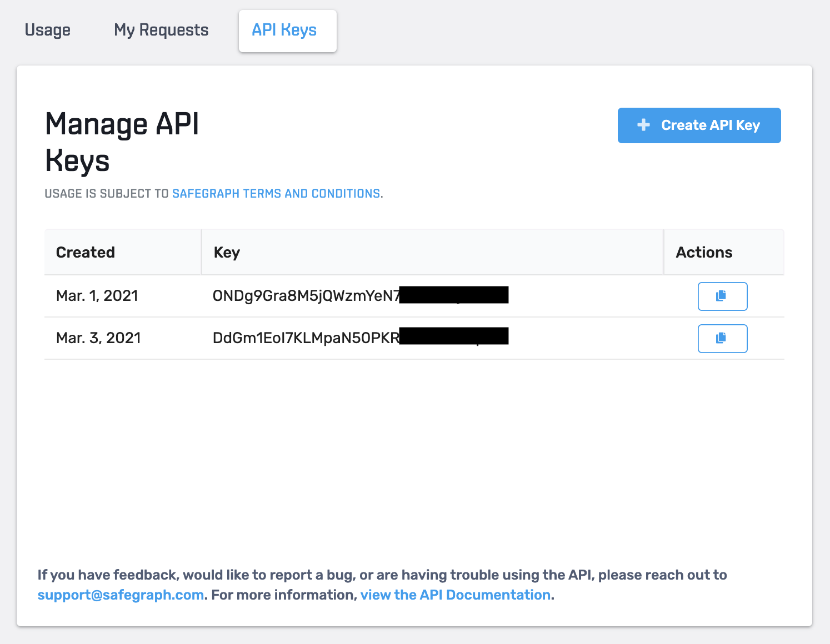Create a new API key
The image size is (830, 644).
coord(699,125)
